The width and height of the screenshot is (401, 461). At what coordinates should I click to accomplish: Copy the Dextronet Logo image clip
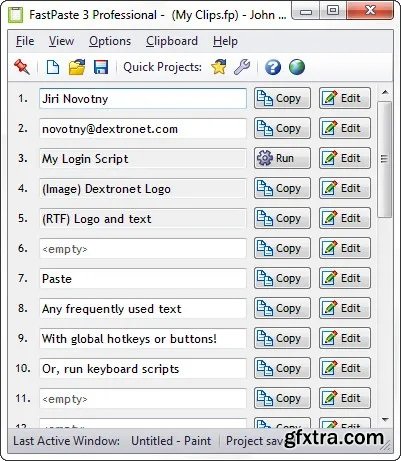[x=282, y=188]
